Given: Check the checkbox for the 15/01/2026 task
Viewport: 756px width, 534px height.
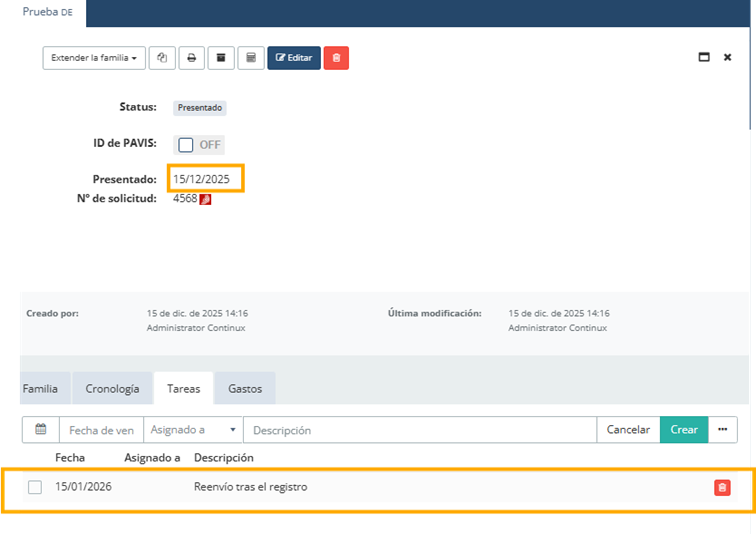Looking at the screenshot, I should coord(35,487).
